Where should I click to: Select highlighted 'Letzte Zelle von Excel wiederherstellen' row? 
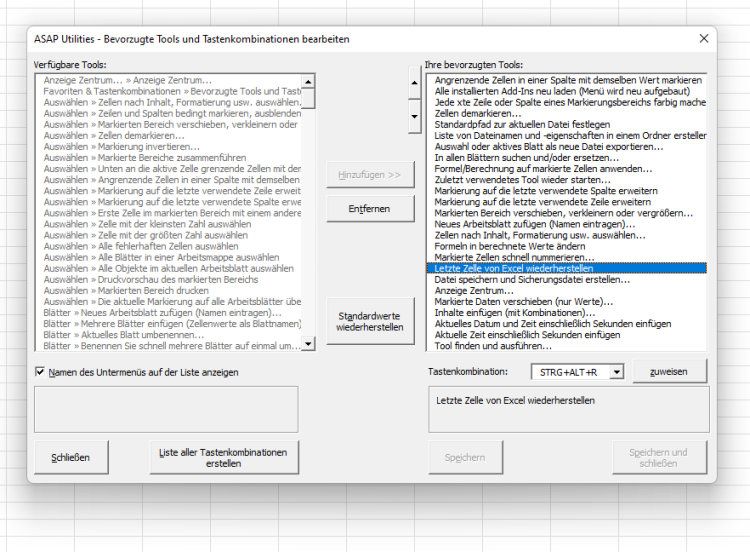pos(567,268)
